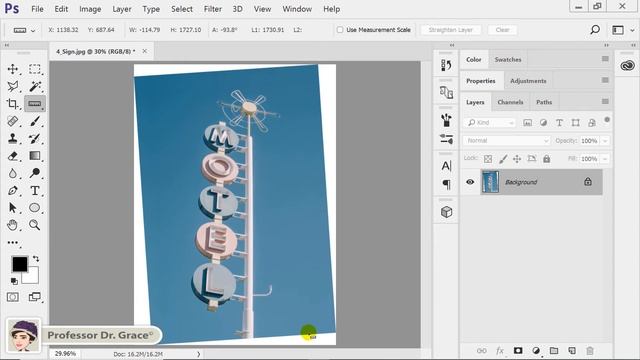Enable Use Measurement Scale checkbox
640x360 pixels.
pyautogui.click(x=340, y=30)
